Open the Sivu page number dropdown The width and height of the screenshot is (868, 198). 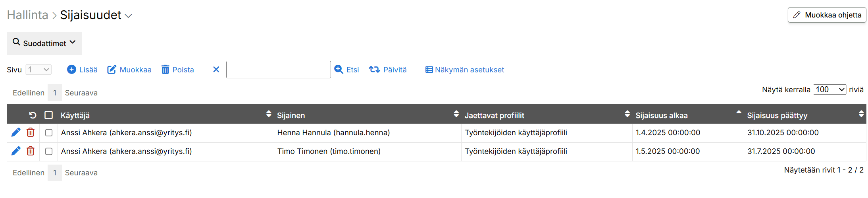[38, 70]
